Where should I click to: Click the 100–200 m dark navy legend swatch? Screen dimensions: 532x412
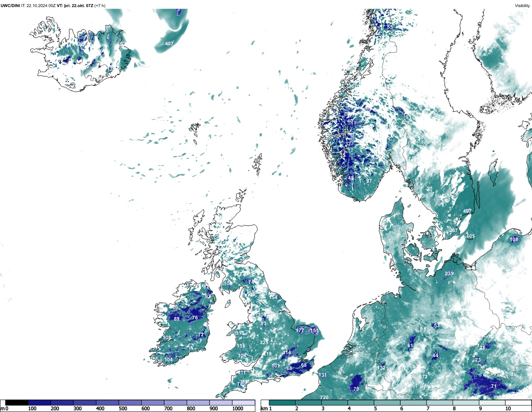tap(39, 402)
